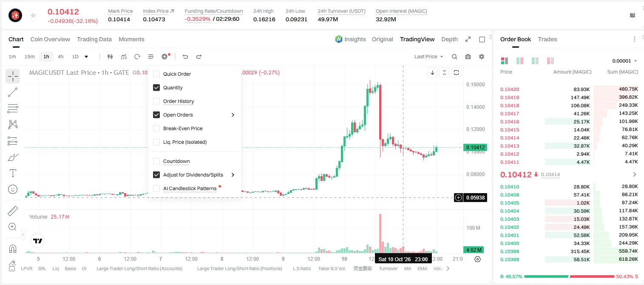Viewport: 644px width, 285px height.
Task: Expand chart to fullscreen
Action: click(x=468, y=39)
